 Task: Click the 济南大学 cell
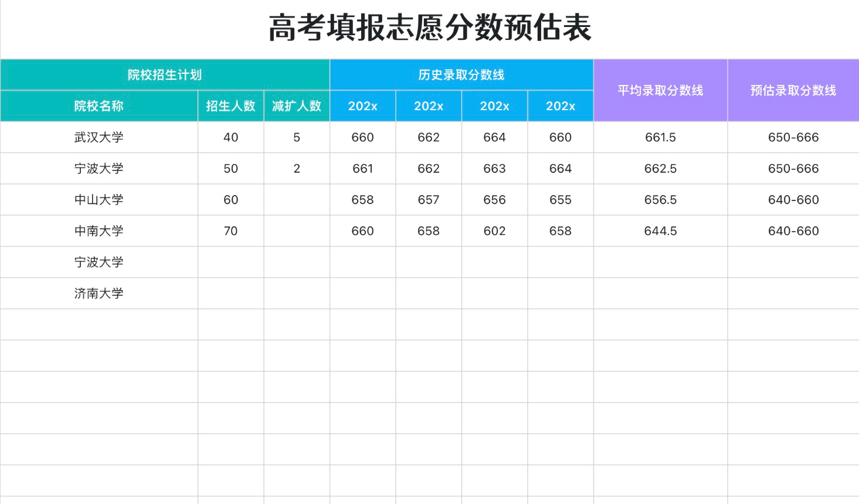(x=99, y=294)
